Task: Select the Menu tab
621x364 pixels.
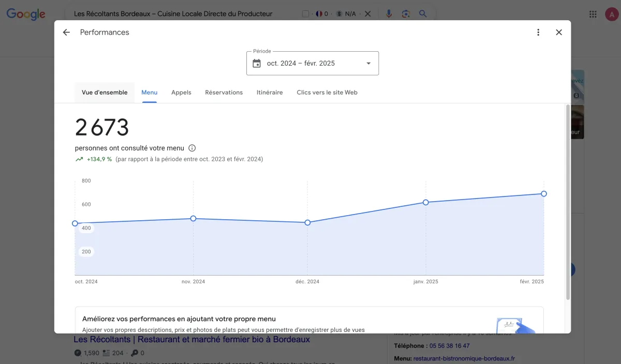Action: (149, 93)
